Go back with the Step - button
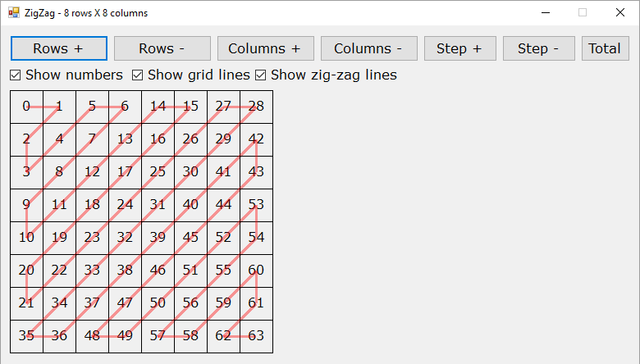This screenshot has height=364, width=640. coord(539,48)
